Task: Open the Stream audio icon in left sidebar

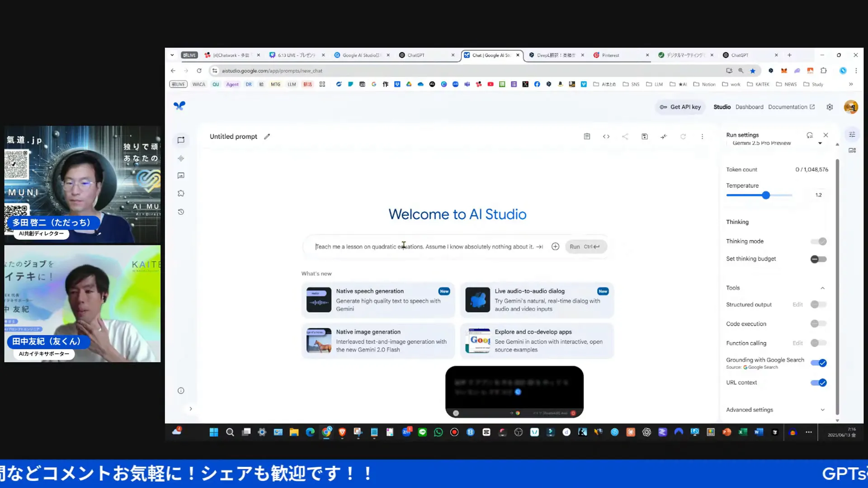Action: click(181, 158)
